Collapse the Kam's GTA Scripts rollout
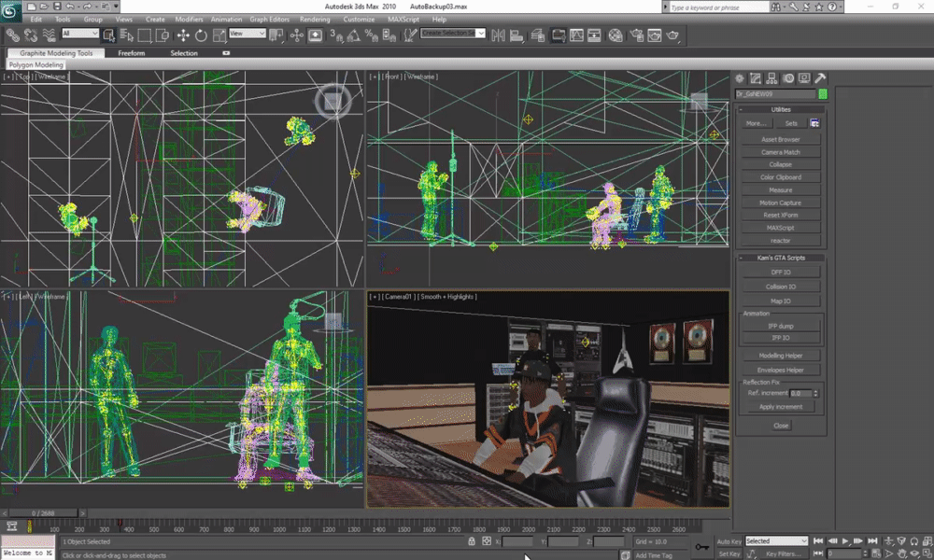Image resolution: width=934 pixels, height=560 pixels. pyautogui.click(x=780, y=258)
